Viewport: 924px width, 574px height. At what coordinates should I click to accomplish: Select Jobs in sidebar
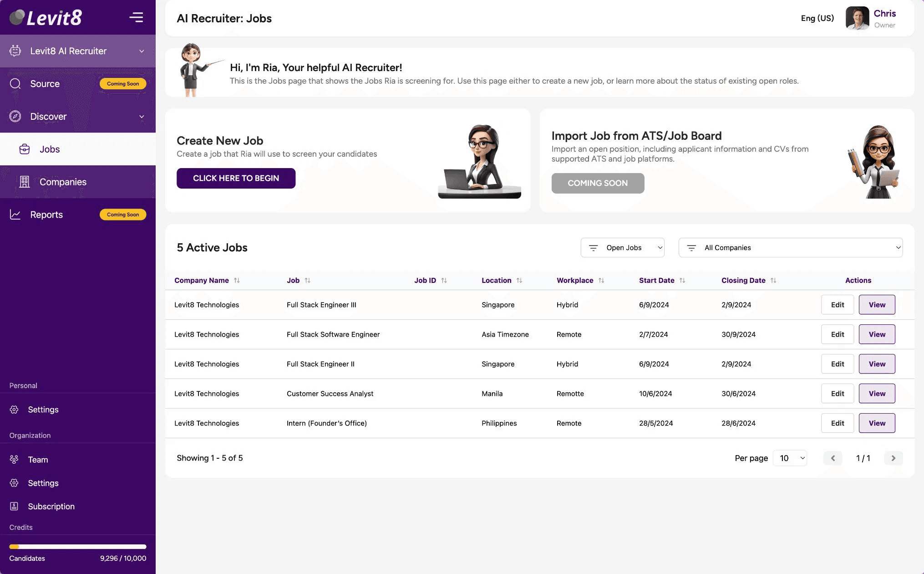[78, 149]
